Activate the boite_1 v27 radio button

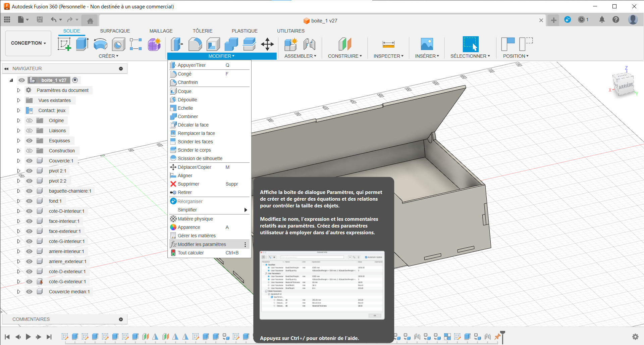tap(75, 80)
